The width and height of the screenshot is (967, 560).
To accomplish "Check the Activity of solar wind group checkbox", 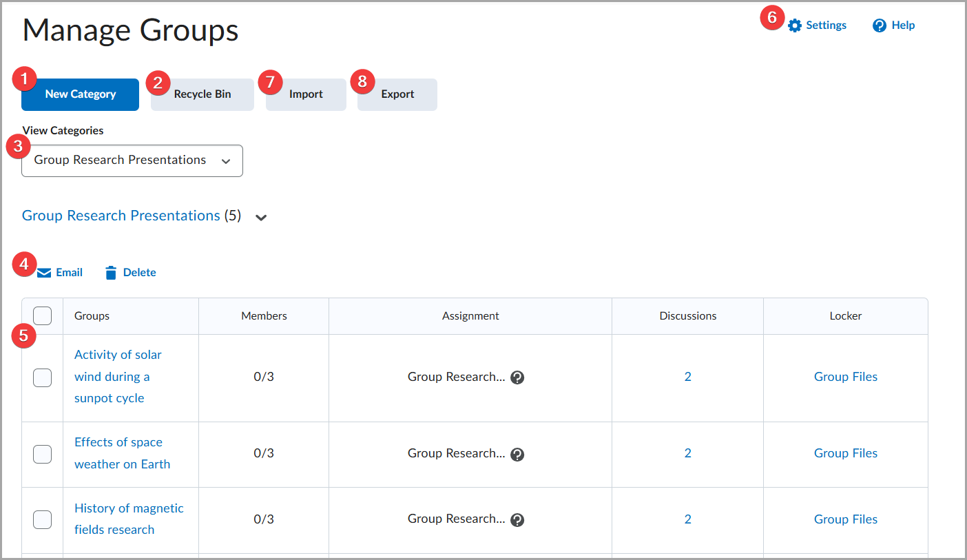I will [x=42, y=377].
